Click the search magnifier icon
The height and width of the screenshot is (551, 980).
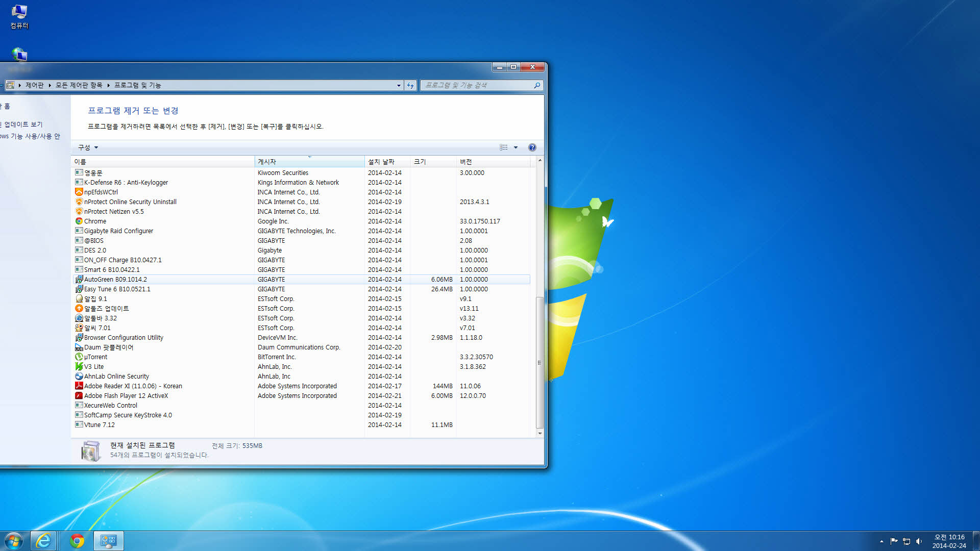point(537,85)
